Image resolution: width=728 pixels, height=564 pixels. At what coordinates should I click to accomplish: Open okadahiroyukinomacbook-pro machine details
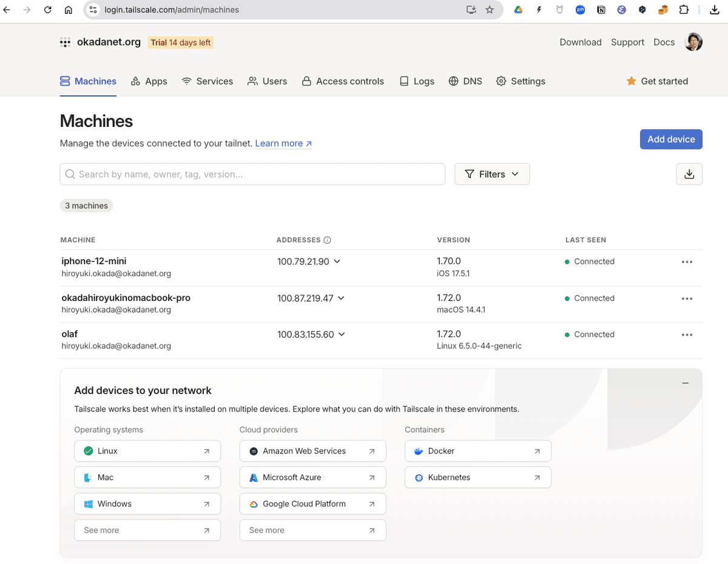click(x=126, y=298)
